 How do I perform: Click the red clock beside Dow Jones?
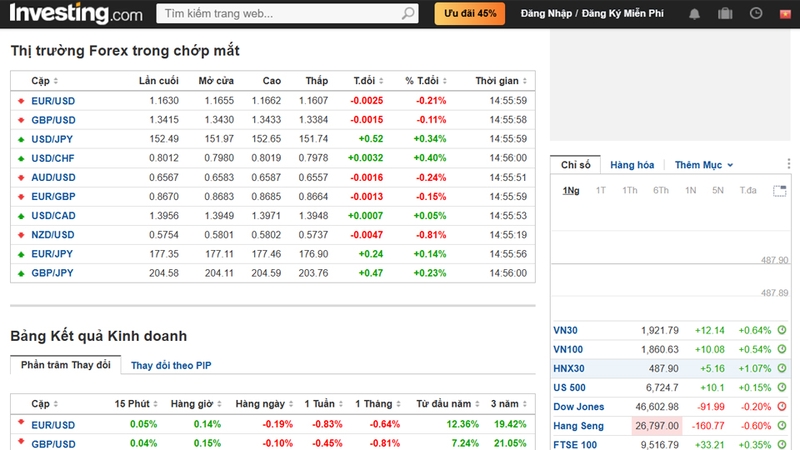click(781, 407)
